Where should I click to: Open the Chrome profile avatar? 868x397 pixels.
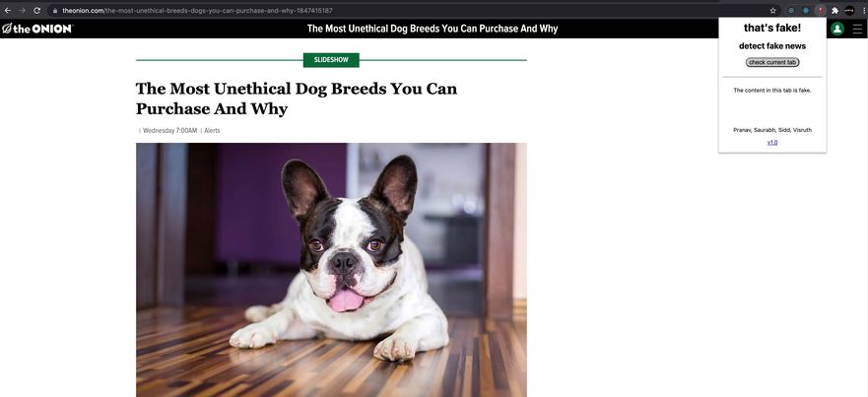coord(849,11)
